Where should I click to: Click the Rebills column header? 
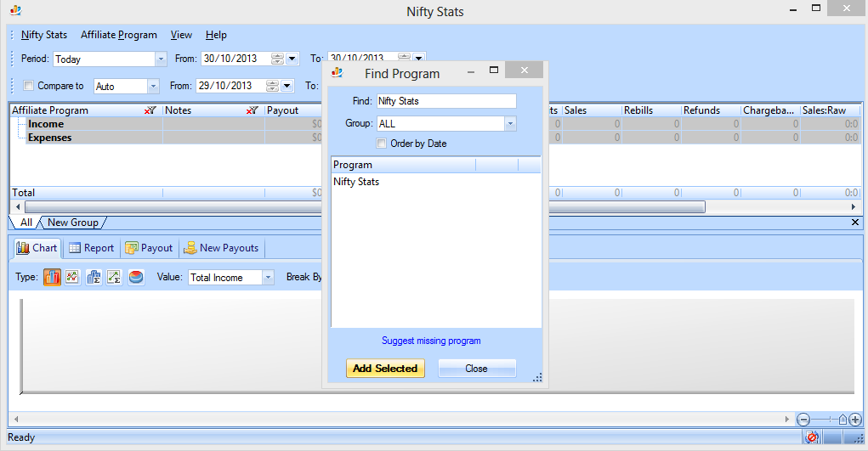click(651, 110)
